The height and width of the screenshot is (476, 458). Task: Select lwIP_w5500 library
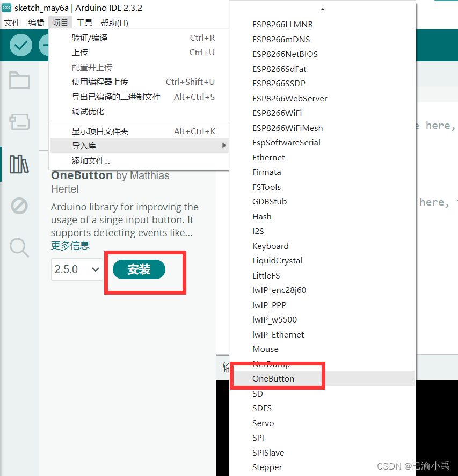[x=323, y=320]
